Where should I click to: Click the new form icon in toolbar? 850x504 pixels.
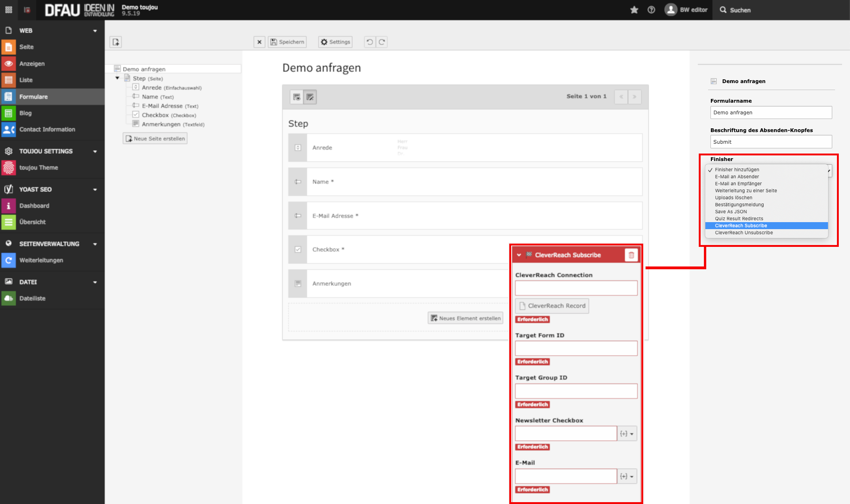tap(116, 42)
